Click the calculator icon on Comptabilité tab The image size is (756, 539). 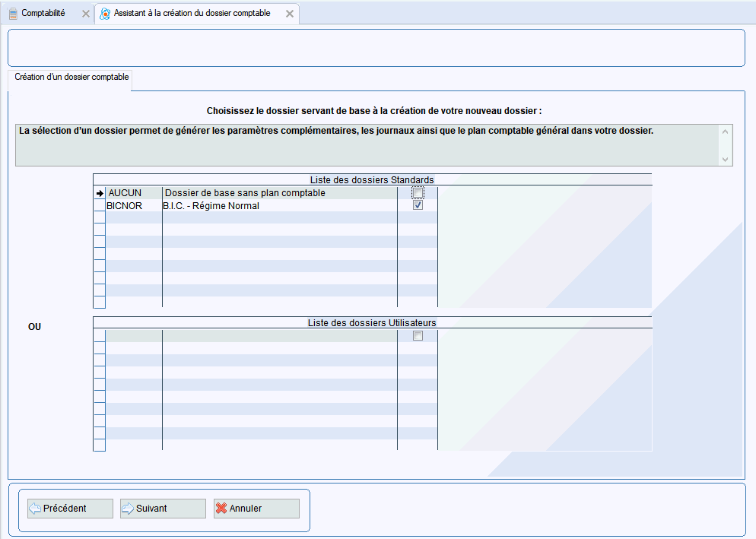pos(13,14)
